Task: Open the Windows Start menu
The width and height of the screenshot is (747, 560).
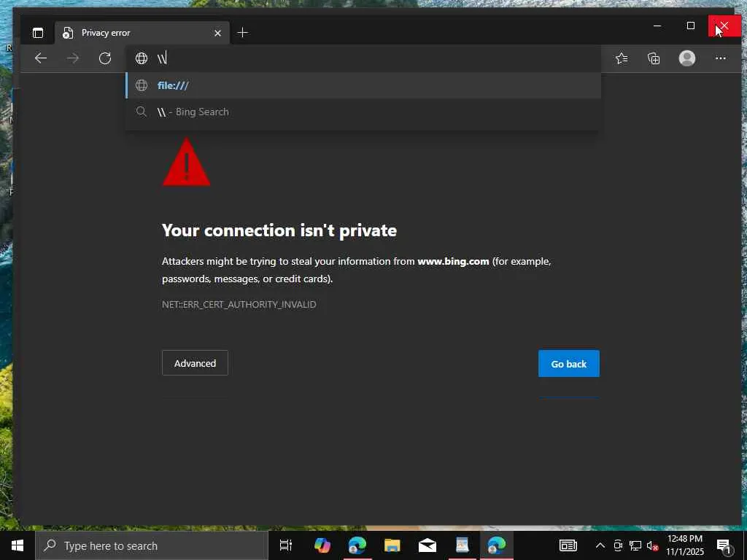Action: point(18,545)
